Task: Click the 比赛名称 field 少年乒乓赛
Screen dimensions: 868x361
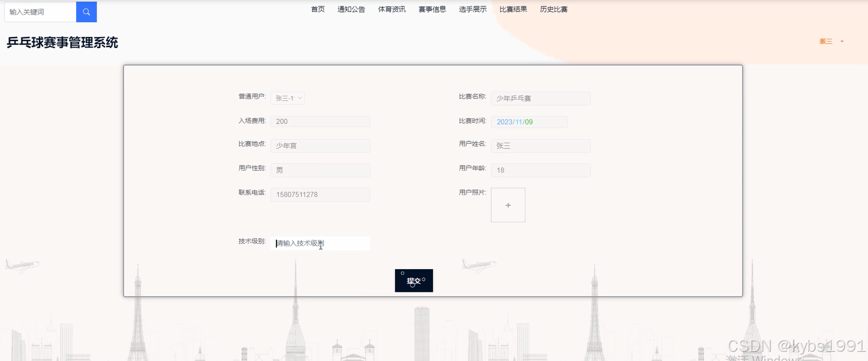Action: click(x=540, y=98)
